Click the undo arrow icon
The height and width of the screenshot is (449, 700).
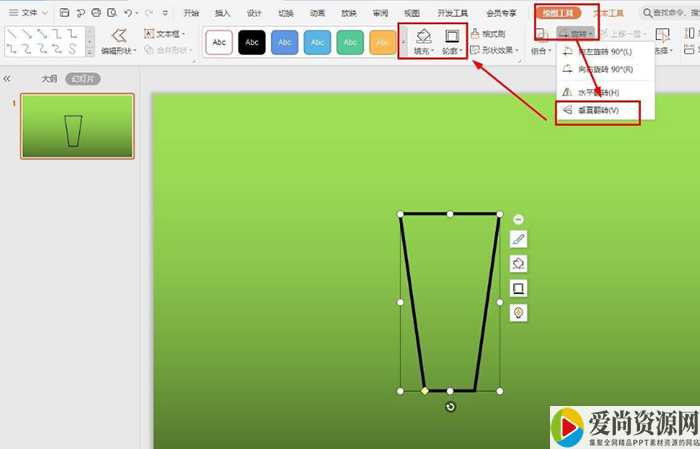128,13
